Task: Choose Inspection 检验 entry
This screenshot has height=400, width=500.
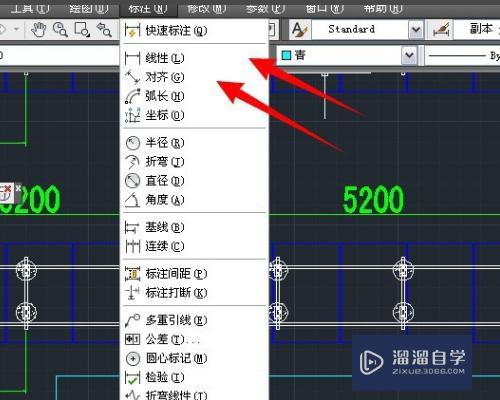Action: tap(194, 377)
